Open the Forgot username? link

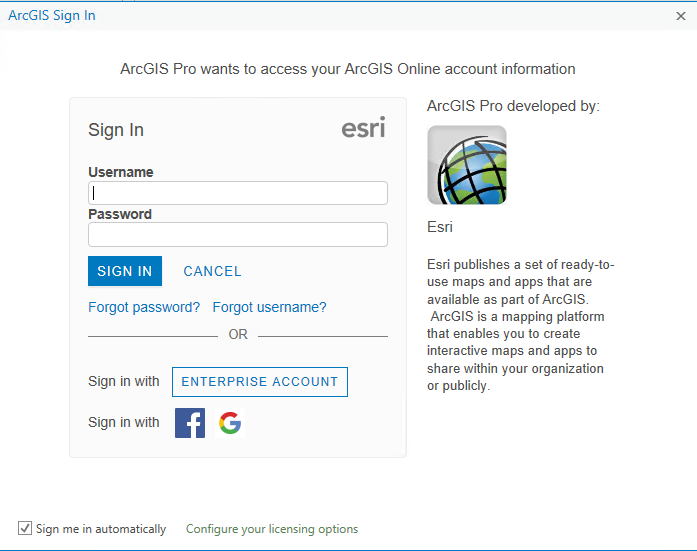(x=269, y=307)
